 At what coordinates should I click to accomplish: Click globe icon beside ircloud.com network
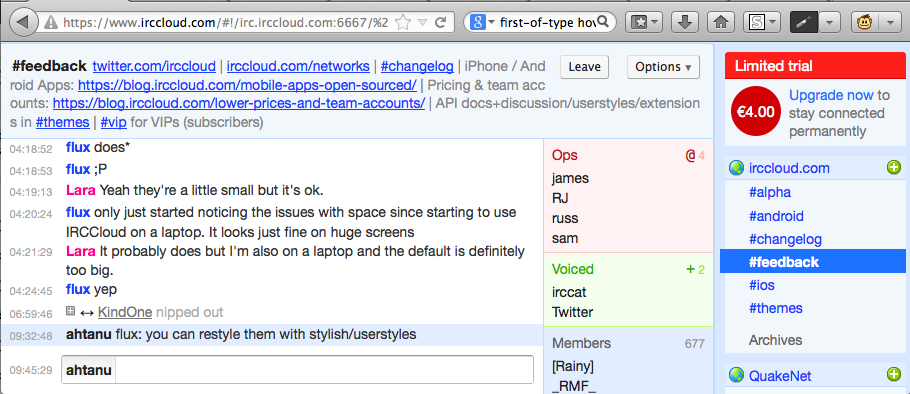736,168
